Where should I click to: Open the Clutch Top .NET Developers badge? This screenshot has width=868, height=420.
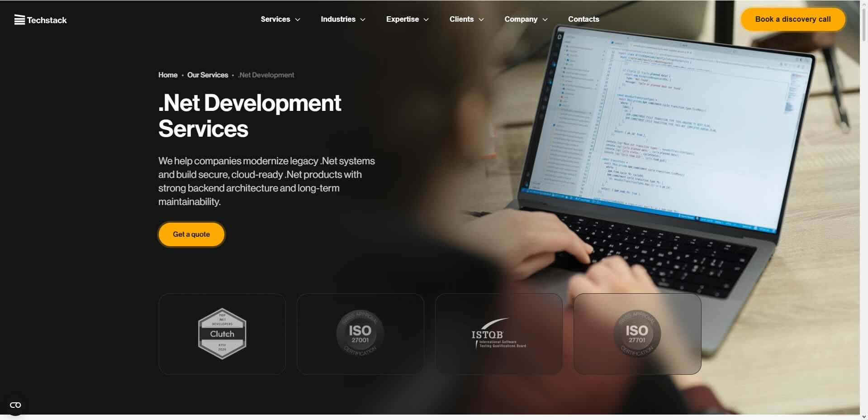point(222,334)
